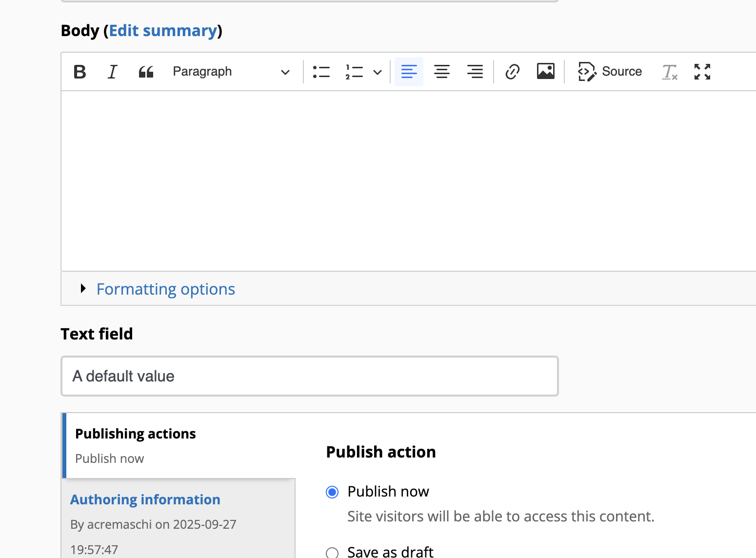This screenshot has height=558, width=756.
Task: Insert a numbered list
Action: [354, 72]
